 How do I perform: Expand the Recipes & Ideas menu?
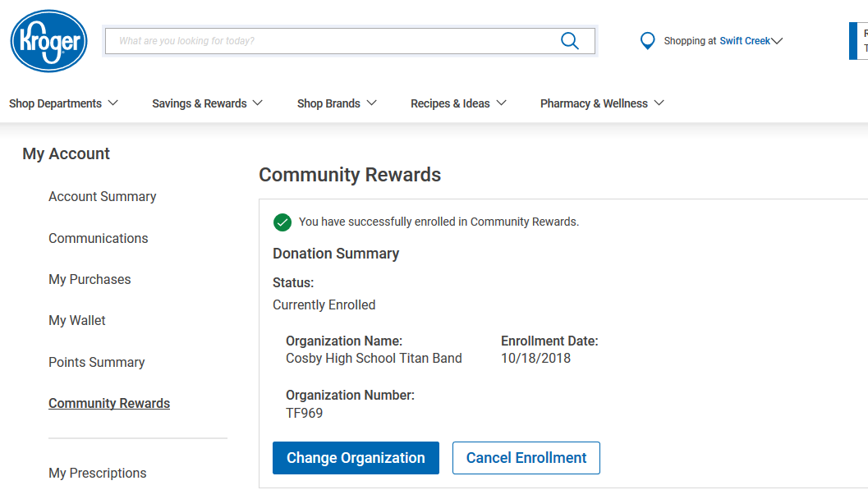point(458,103)
